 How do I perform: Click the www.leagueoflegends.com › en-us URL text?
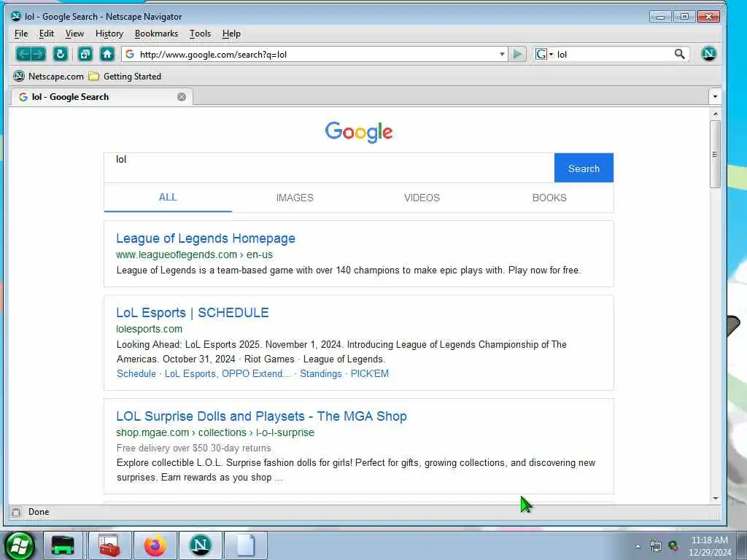click(194, 254)
